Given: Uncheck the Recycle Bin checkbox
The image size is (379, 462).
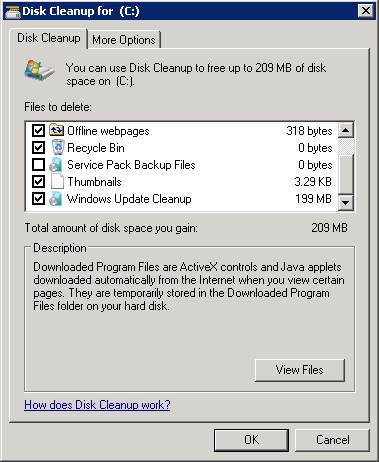Looking at the screenshot, I should (38, 147).
